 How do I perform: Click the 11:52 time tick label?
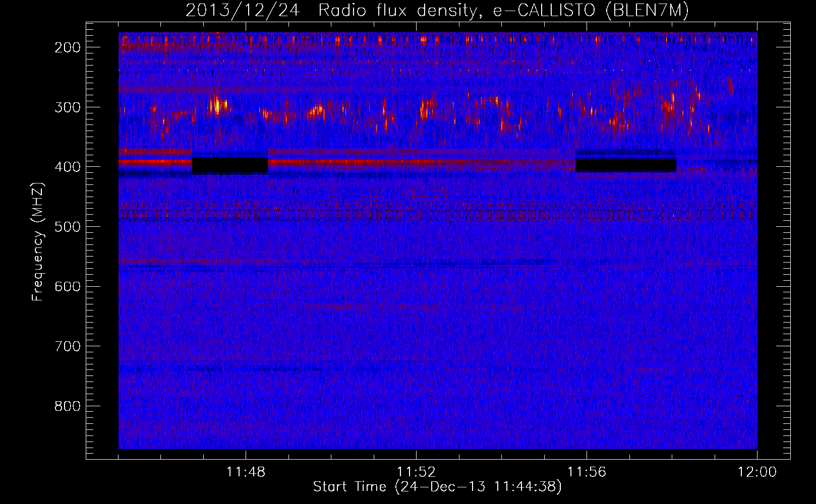tap(416, 472)
